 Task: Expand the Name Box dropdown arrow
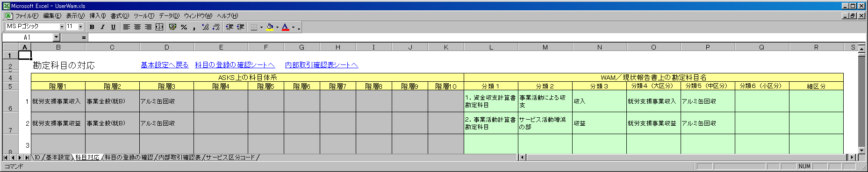[57, 37]
